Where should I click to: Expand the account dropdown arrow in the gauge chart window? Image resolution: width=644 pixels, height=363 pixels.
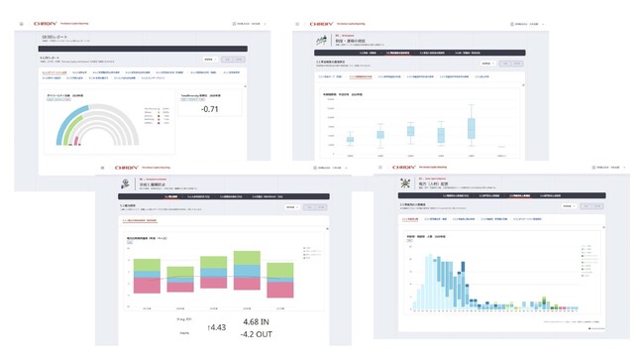click(x=265, y=24)
